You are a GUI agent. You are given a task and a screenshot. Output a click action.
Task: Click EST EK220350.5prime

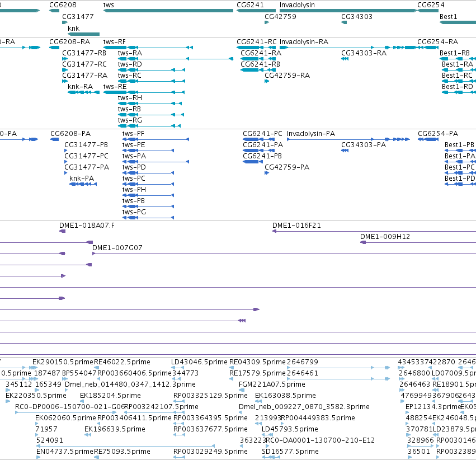(36, 395)
